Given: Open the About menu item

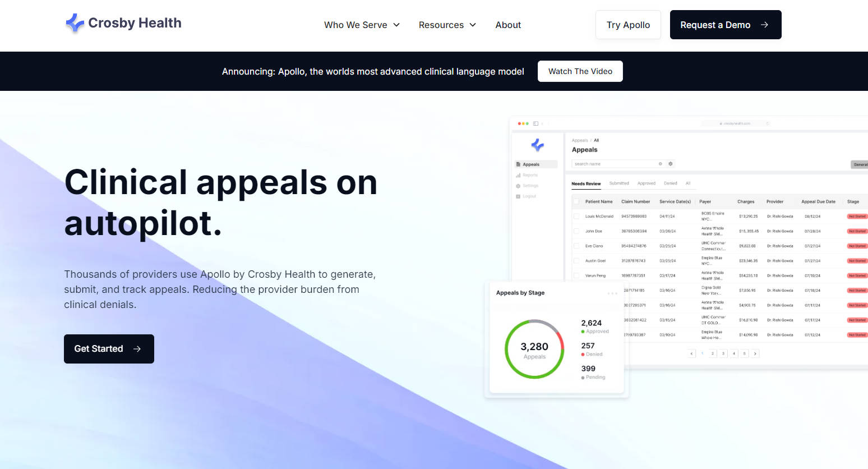Looking at the screenshot, I should coord(508,25).
